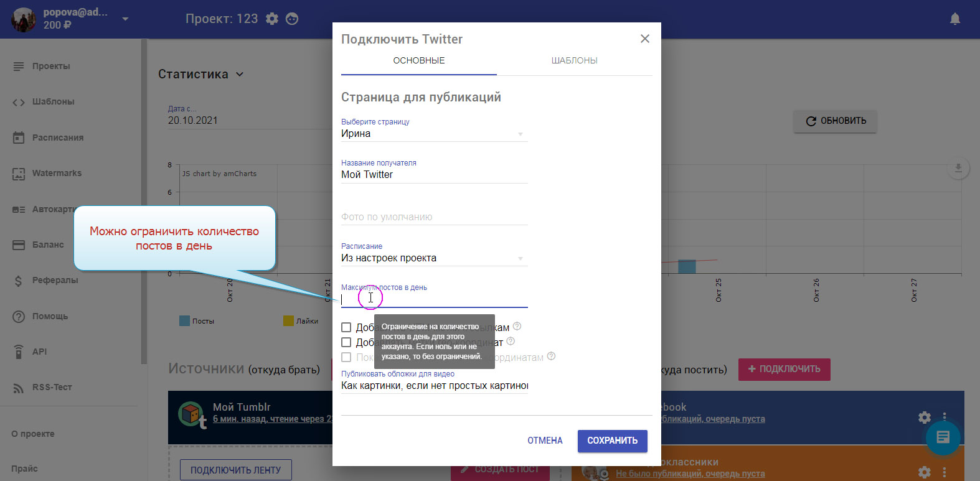Click the chart download icon
The width and height of the screenshot is (980, 481).
click(x=958, y=168)
